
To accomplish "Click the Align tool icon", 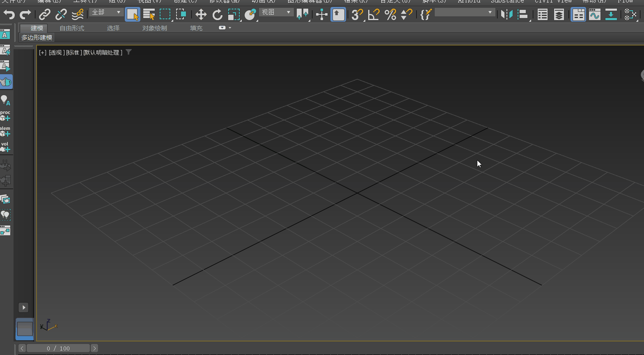I will pyautogui.click(x=523, y=15).
